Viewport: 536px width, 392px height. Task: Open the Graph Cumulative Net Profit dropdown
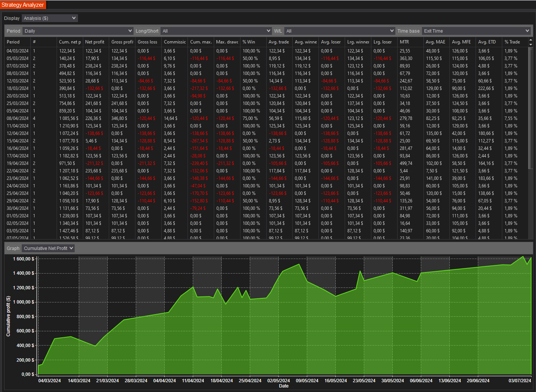[x=48, y=248]
